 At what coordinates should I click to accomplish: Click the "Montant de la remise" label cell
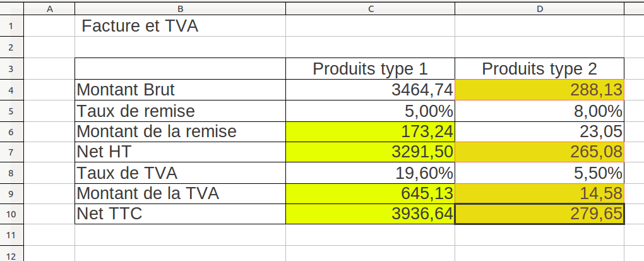(x=180, y=131)
